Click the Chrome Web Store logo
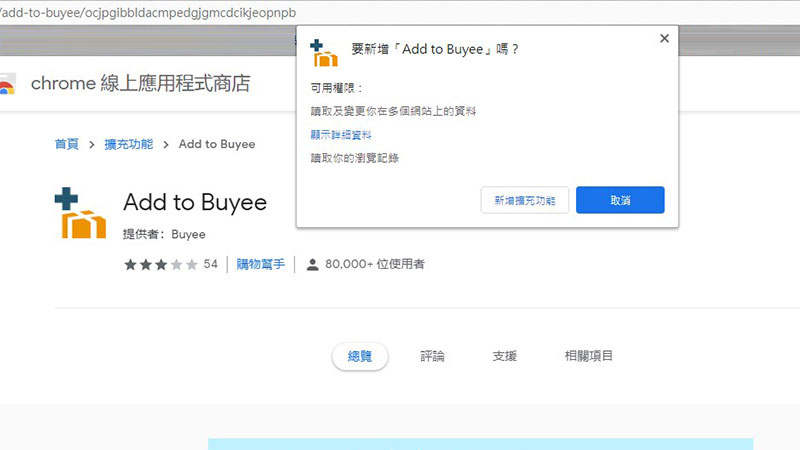Viewport: 800px width, 450px height. (x=7, y=84)
